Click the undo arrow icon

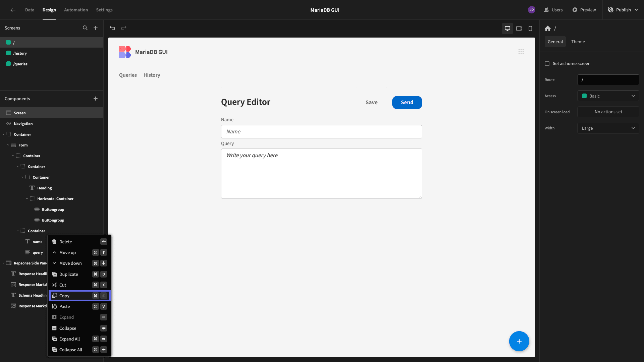point(112,28)
